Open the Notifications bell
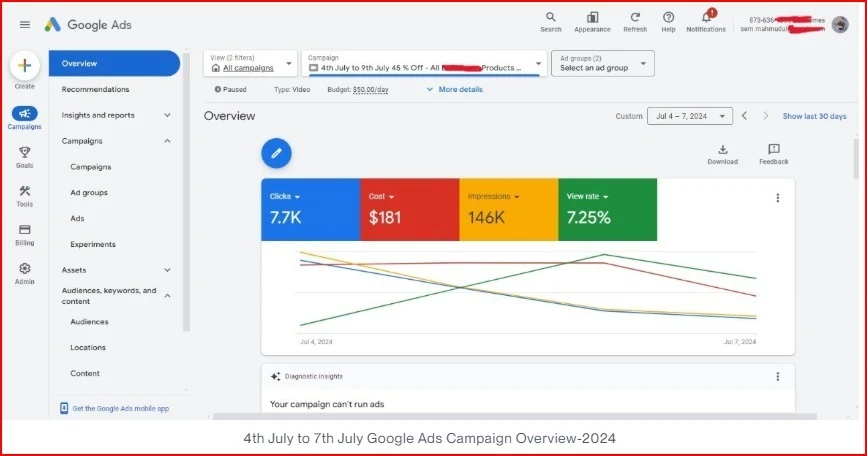Image resolution: width=867 pixels, height=456 pixels. click(707, 17)
